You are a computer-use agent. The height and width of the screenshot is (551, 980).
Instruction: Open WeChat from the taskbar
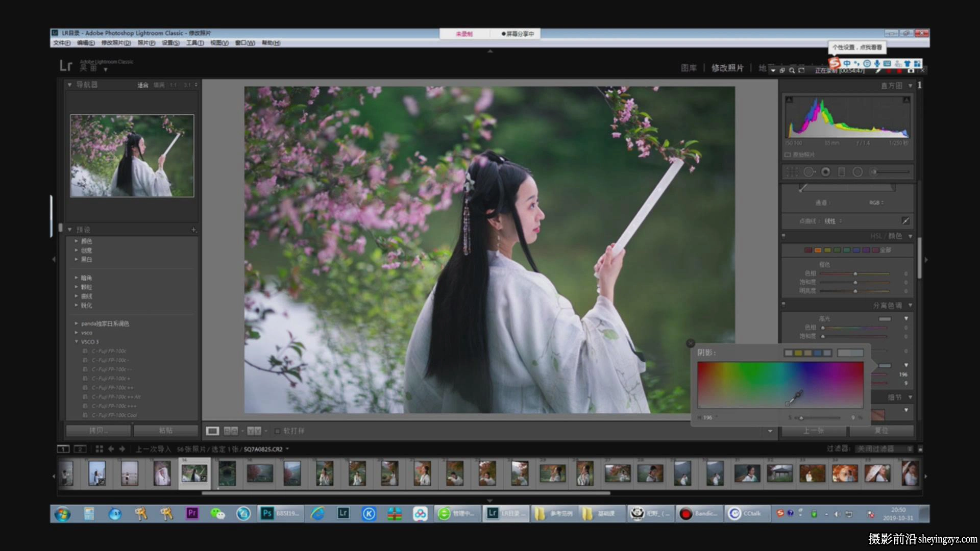pos(218,513)
